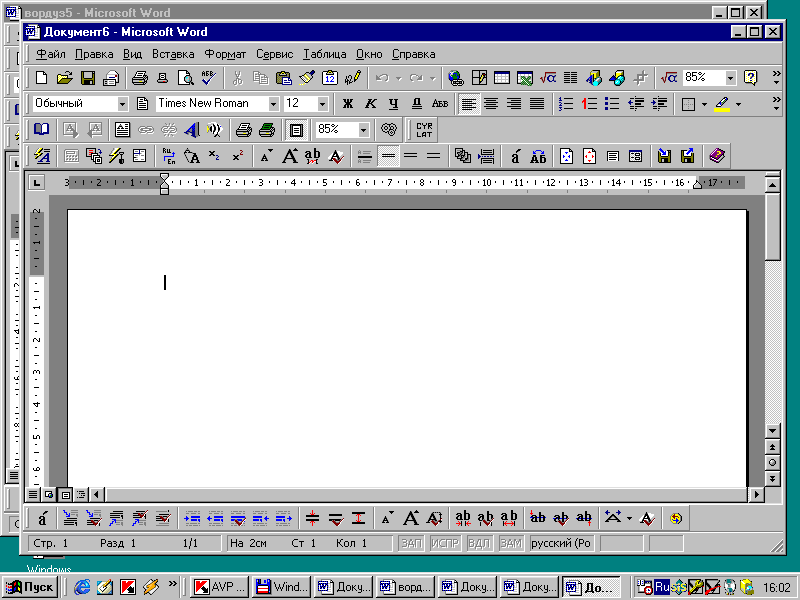Open the Файл menu
Screen dimensions: 800x600
pyautogui.click(x=51, y=54)
